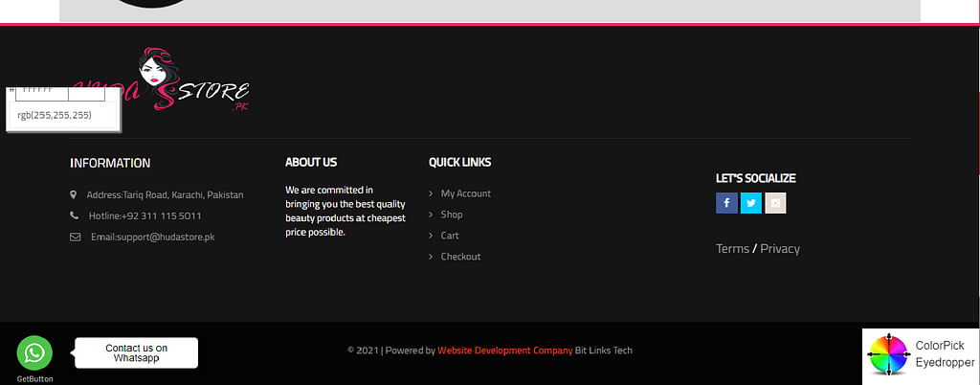Go to the Cart quick link
This screenshot has height=385, width=980.
coord(450,236)
